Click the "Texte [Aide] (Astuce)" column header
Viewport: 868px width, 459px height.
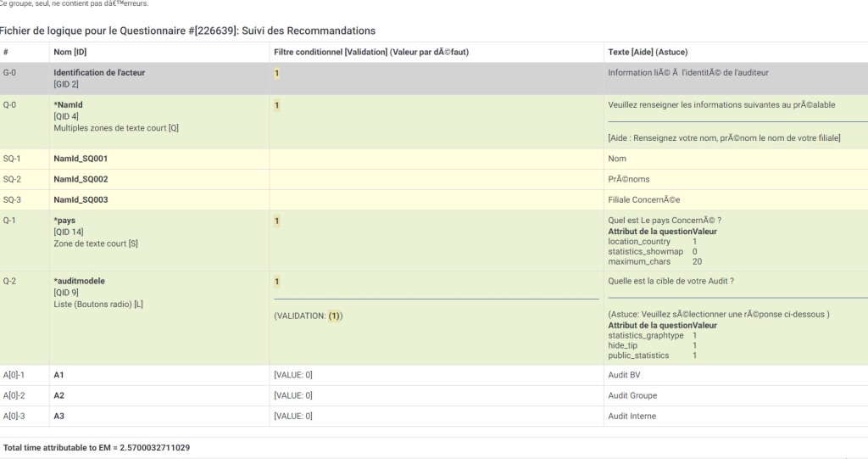point(648,52)
